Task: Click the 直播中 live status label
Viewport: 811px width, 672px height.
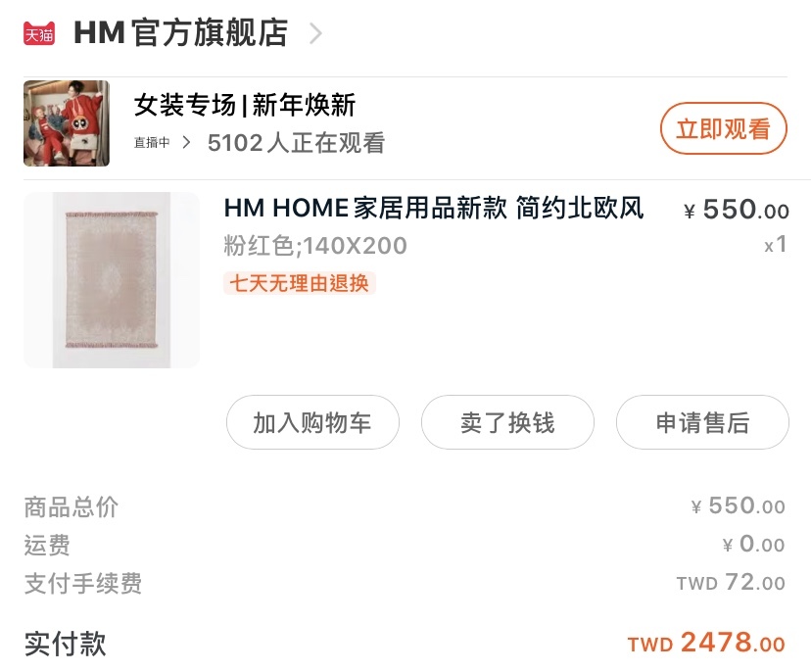Action: 152,142
